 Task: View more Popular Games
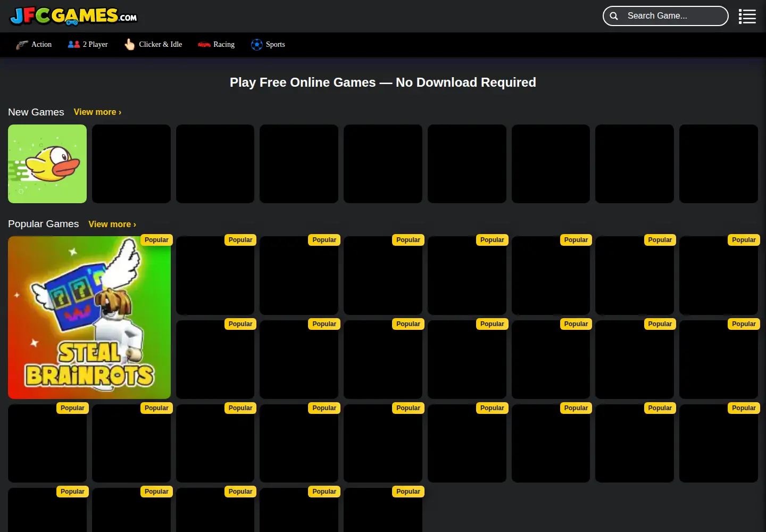pos(112,225)
